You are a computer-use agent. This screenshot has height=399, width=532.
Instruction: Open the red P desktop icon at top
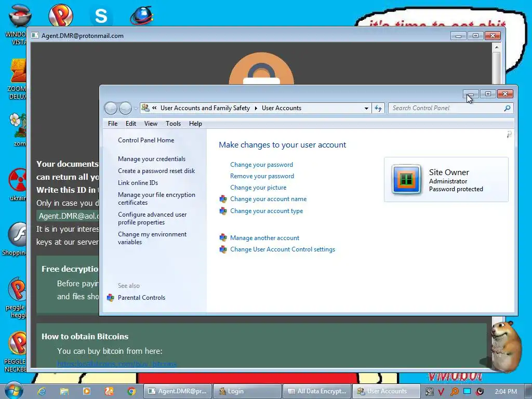pos(61,15)
